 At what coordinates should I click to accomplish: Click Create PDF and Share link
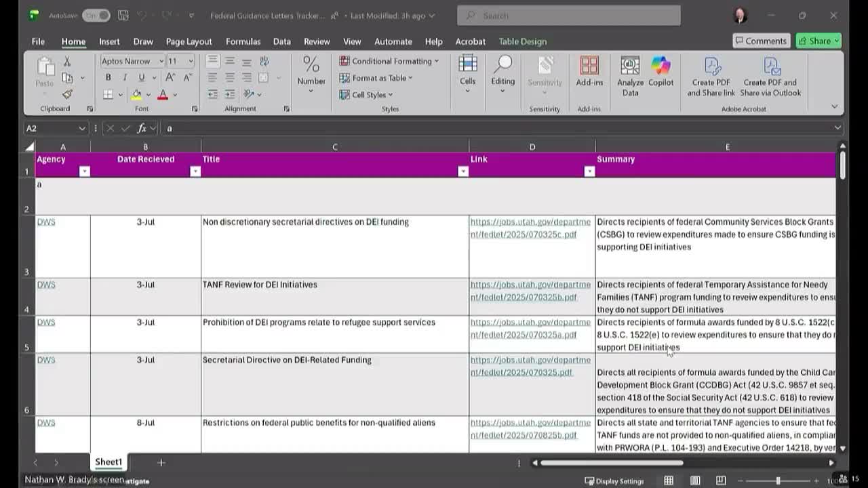tap(711, 76)
